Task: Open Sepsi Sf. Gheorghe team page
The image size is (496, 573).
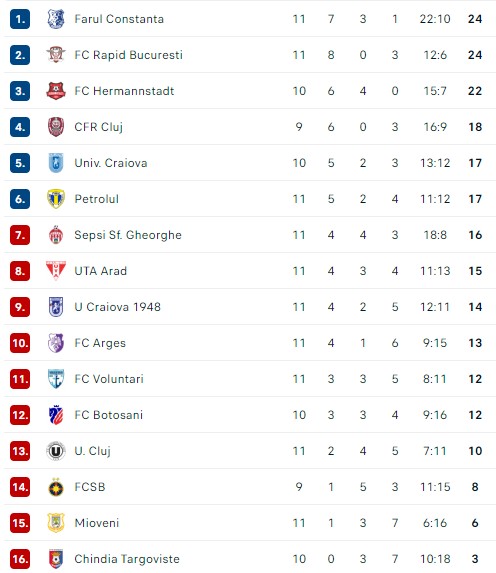Action: coord(128,235)
